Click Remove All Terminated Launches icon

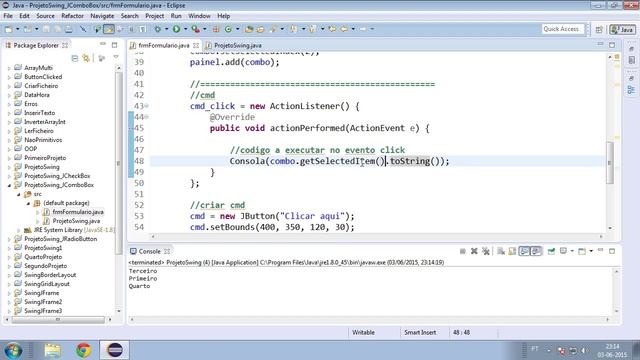click(x=486, y=251)
